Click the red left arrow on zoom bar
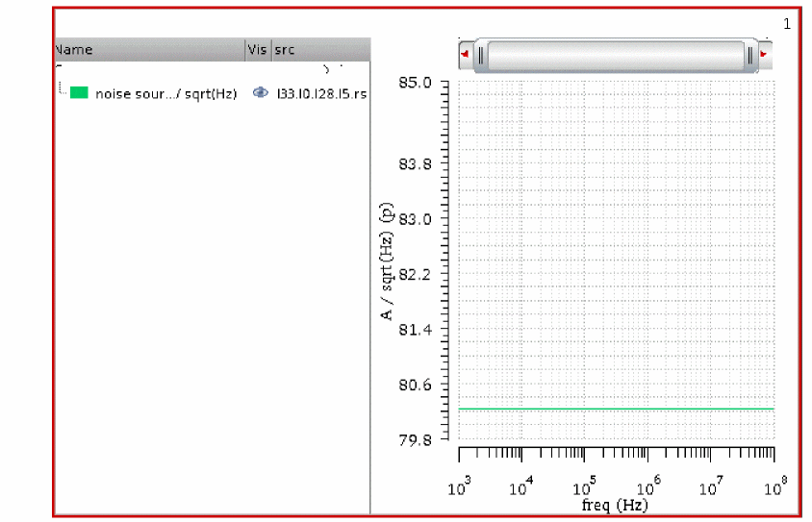 coord(465,54)
